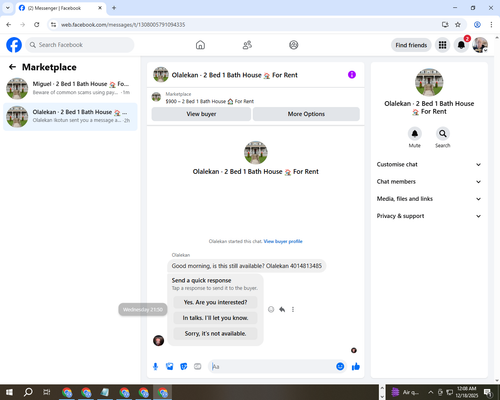This screenshot has height=400, width=500.
Task: Open the emoji picker in message box
Action: 340,367
